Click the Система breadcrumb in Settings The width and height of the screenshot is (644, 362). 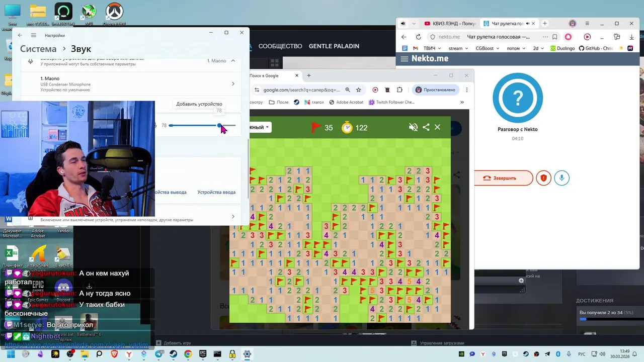pyautogui.click(x=38, y=49)
